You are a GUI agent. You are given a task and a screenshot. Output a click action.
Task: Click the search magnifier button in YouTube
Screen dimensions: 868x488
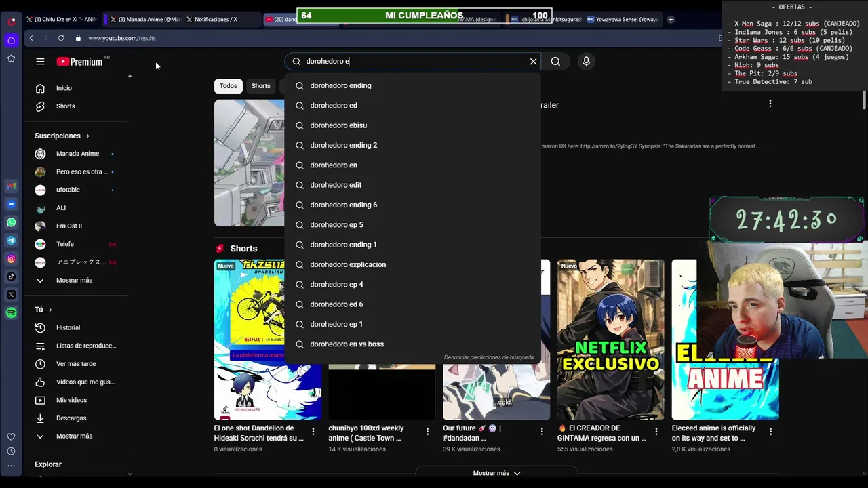tap(555, 62)
